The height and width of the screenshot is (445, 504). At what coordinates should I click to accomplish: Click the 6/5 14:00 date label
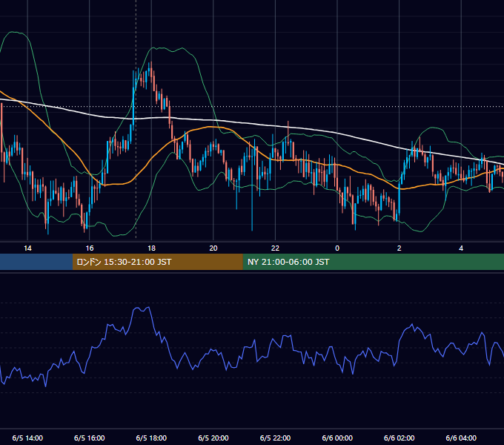click(27, 438)
